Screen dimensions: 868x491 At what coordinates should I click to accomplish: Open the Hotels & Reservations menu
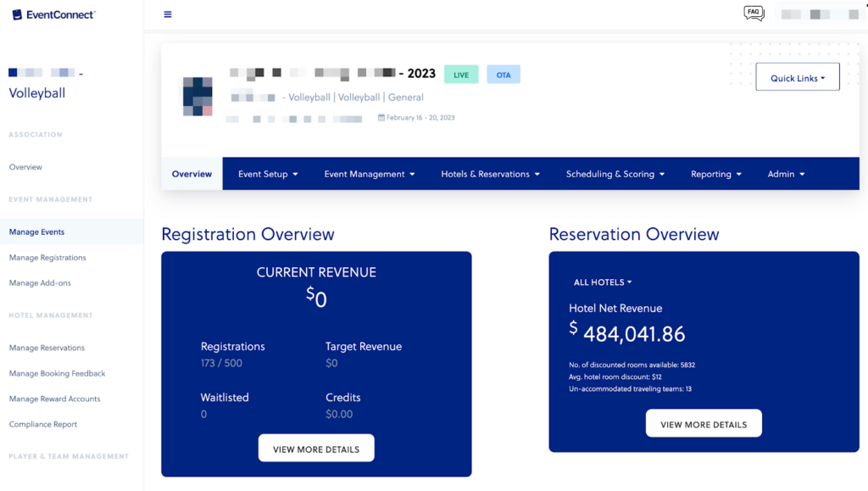490,173
